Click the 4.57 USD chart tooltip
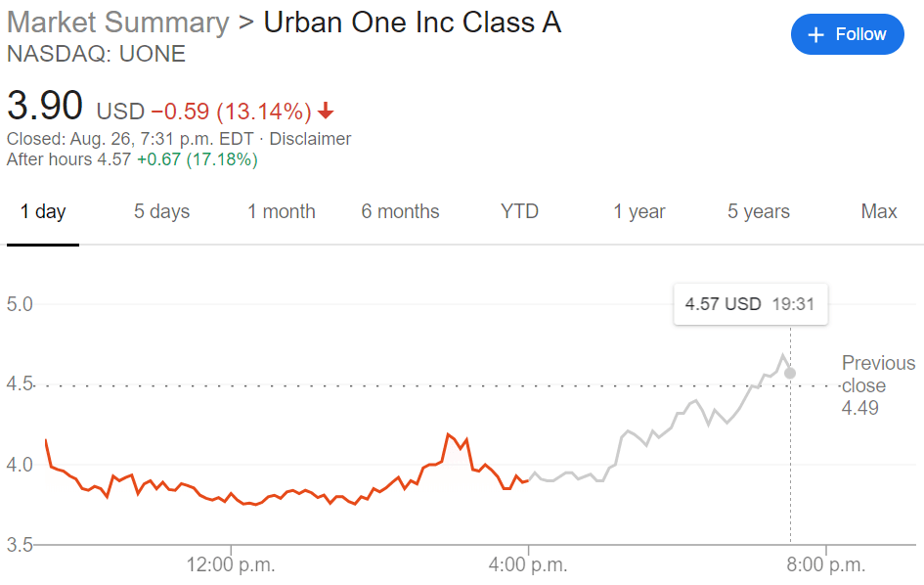The height and width of the screenshot is (585, 924). [750, 304]
